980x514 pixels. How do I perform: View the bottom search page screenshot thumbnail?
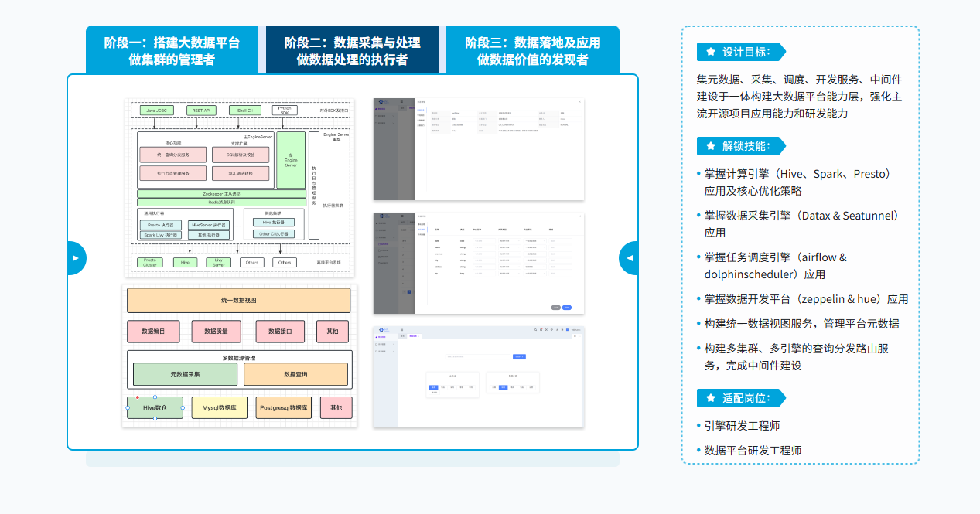tap(478, 376)
